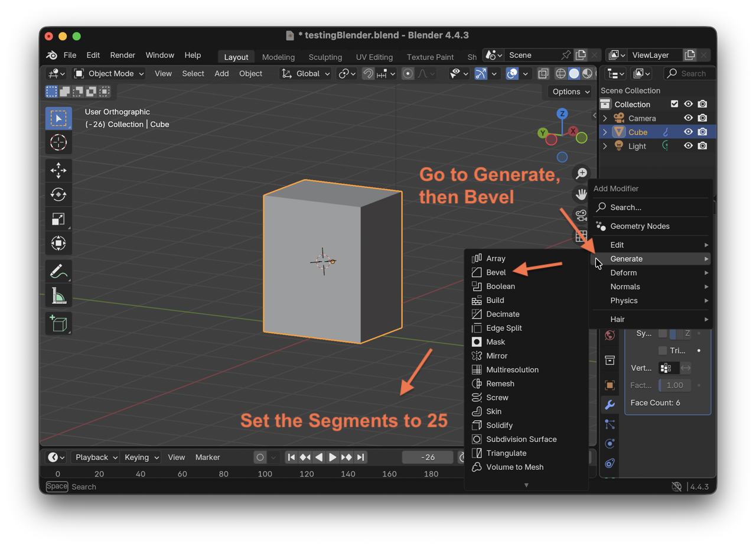Select the Rotate tool
Image resolution: width=756 pixels, height=546 pixels.
point(58,194)
